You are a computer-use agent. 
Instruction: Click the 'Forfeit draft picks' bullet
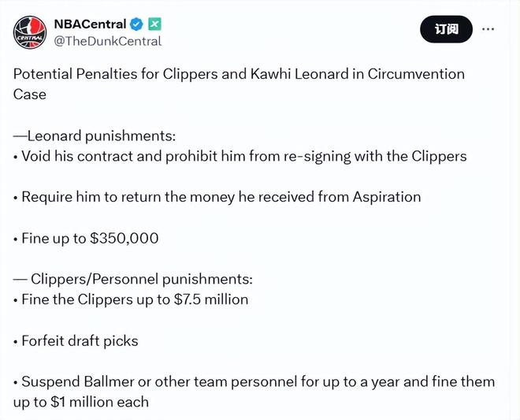(x=76, y=340)
